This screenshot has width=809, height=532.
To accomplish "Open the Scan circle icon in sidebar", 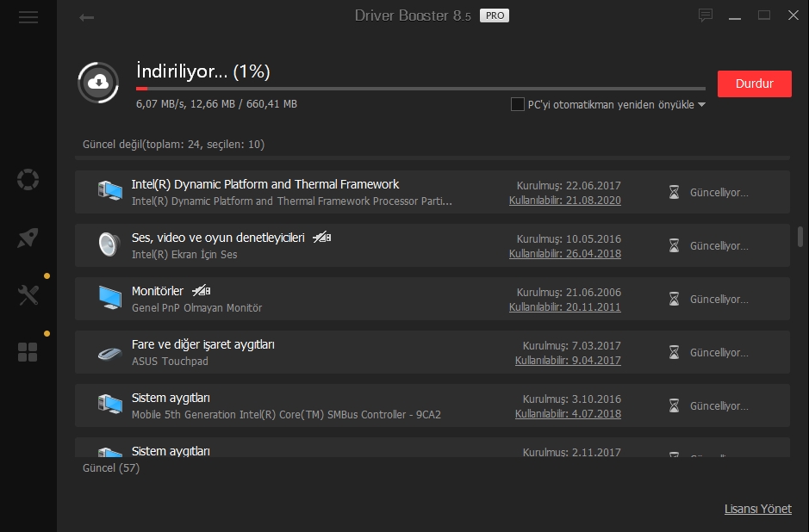I will click(28, 179).
